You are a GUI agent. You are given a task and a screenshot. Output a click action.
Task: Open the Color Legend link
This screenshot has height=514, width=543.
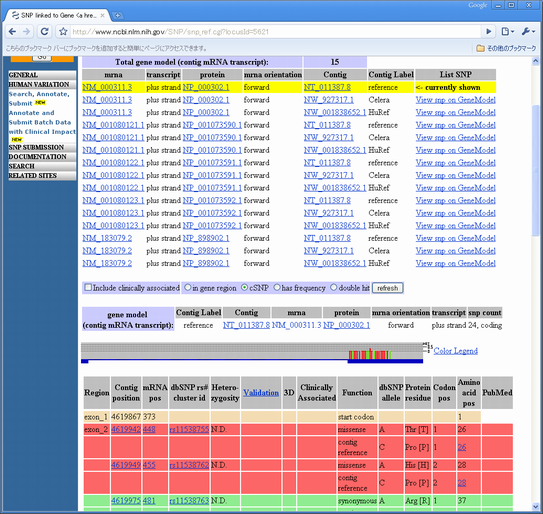point(455,351)
